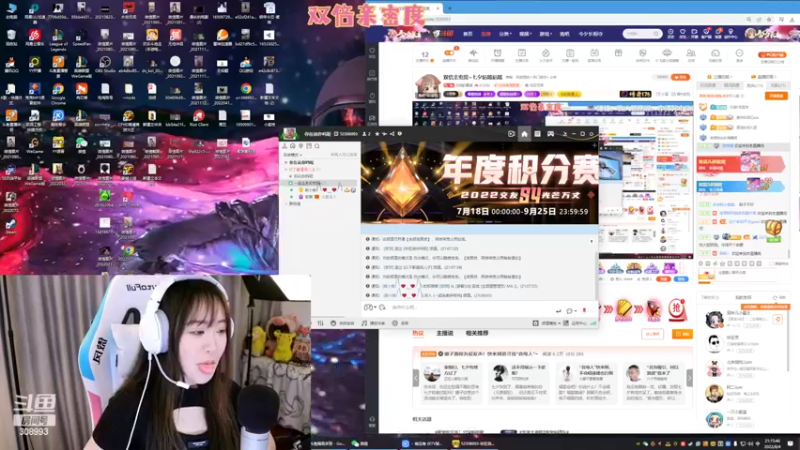This screenshot has height=450, width=800.
Task: Click in the Douyu search input field
Action: click(638, 34)
